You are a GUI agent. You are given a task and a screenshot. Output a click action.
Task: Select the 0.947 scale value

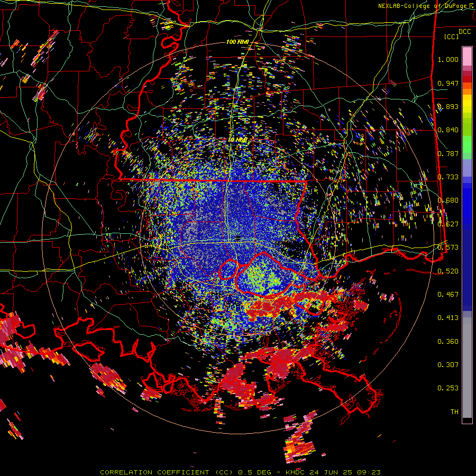[448, 83]
